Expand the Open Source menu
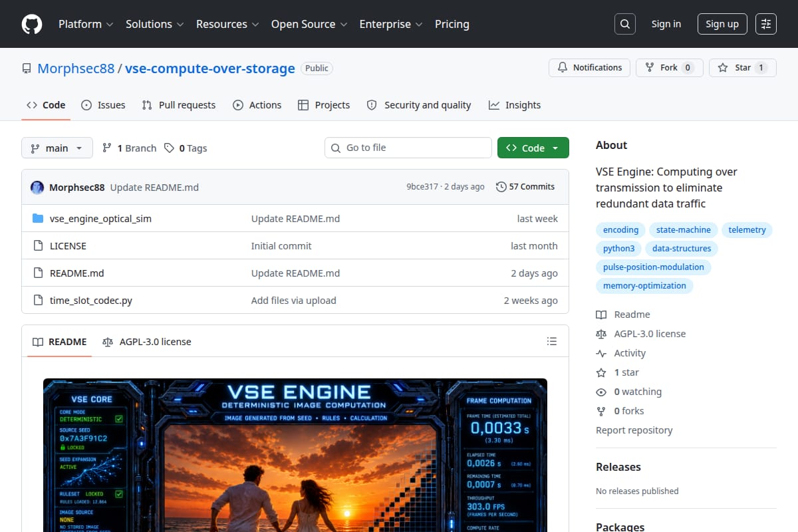Image resolution: width=798 pixels, height=532 pixels. pyautogui.click(x=309, y=24)
